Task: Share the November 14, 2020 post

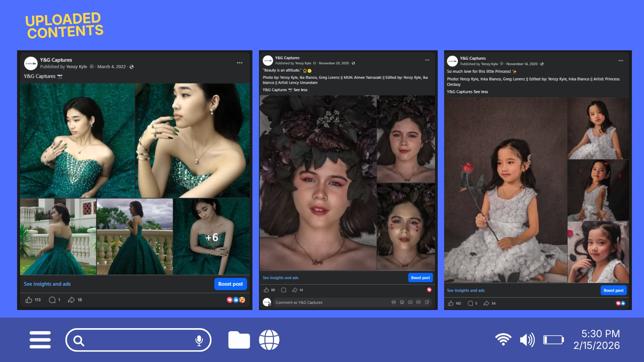Action: coord(486,303)
